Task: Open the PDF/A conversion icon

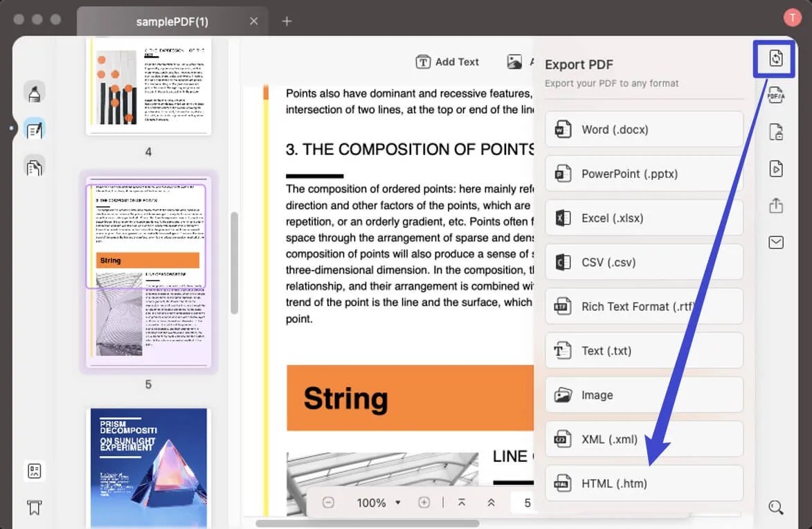Action: point(775,96)
